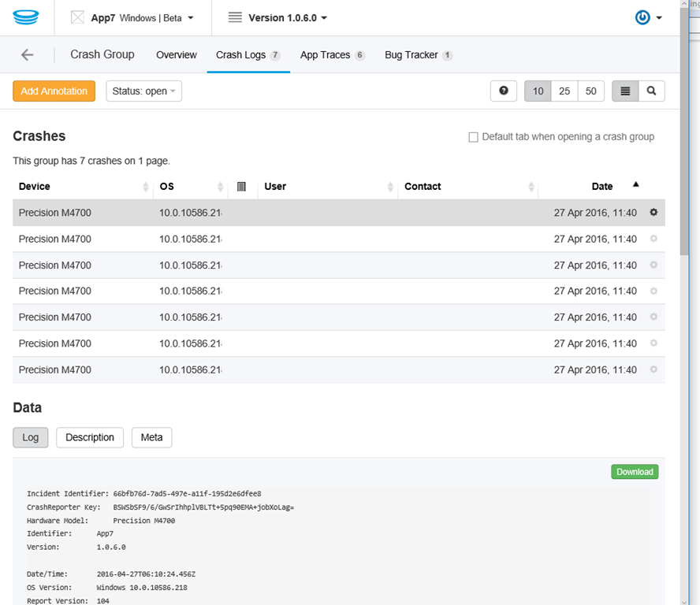The height and width of the screenshot is (605, 700).
Task: Open the App7 Windows Beta app selector
Action: pos(132,17)
